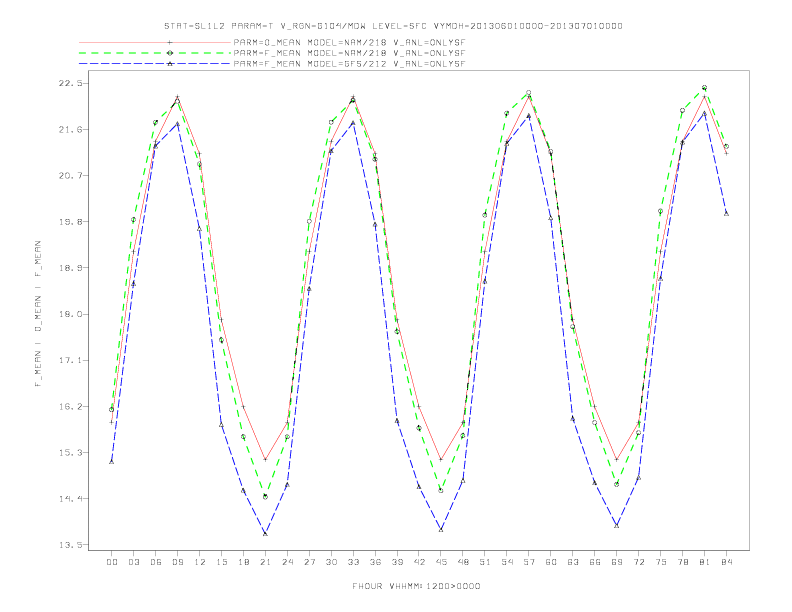Click y-axis tick label 18.0
Screen dimensions: 792x612
coord(70,314)
